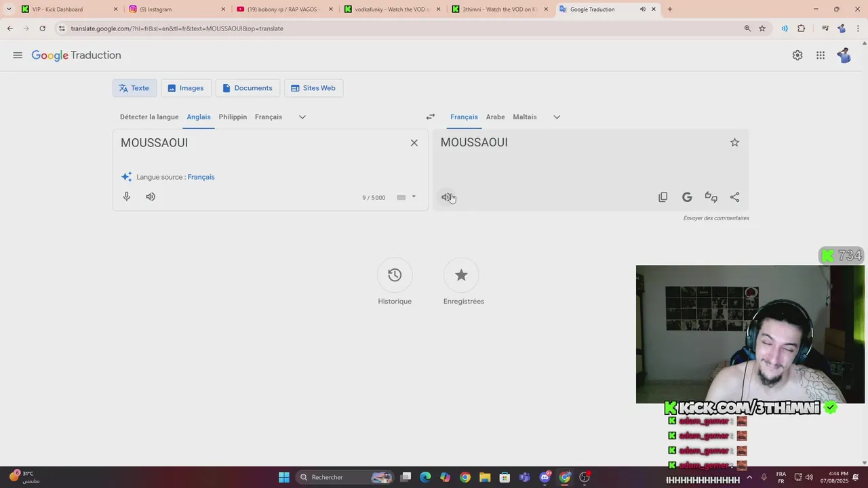Click Envoyer des commentaires link

pos(716,218)
